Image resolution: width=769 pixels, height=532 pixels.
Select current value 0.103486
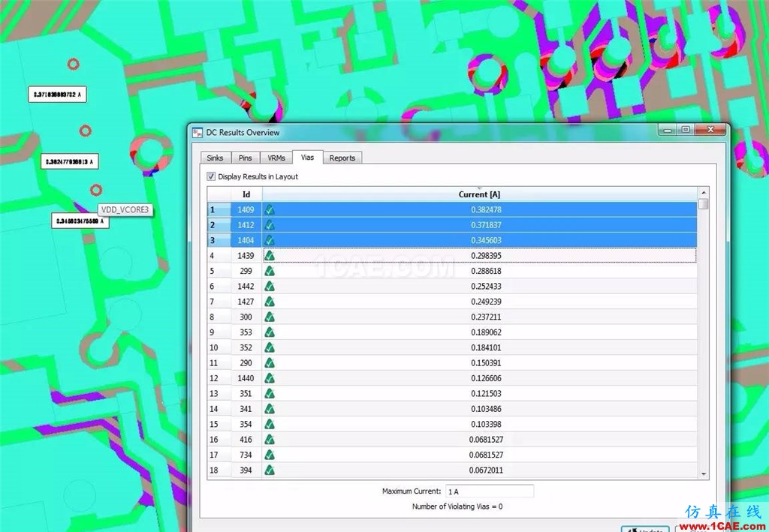point(486,409)
